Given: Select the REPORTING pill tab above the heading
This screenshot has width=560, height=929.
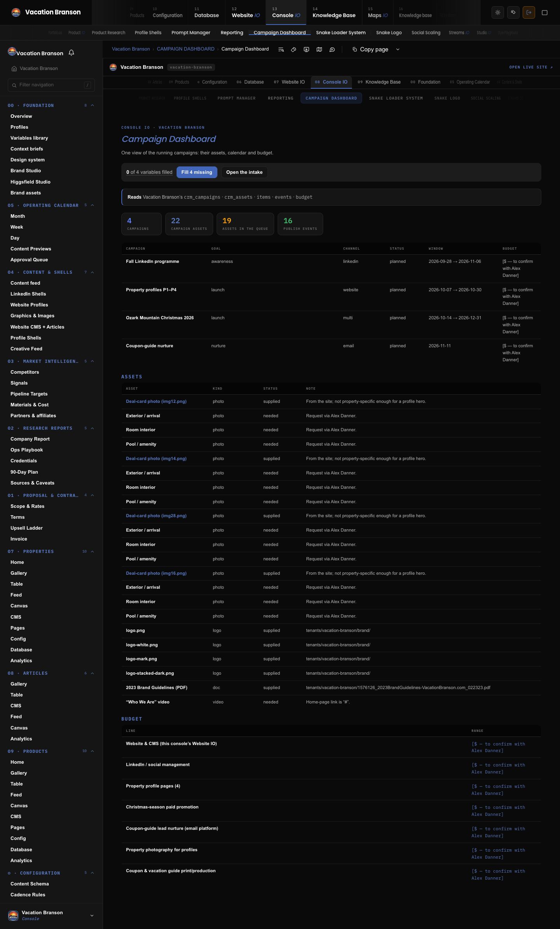Looking at the screenshot, I should [281, 98].
